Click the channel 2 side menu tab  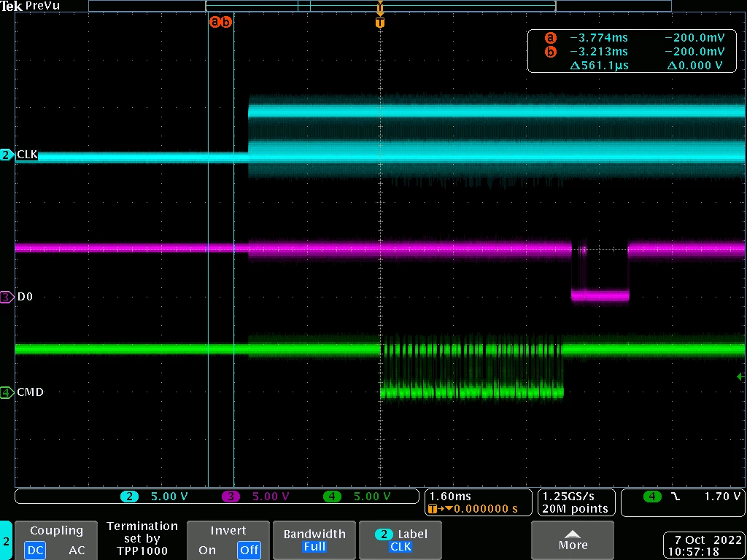(6, 540)
